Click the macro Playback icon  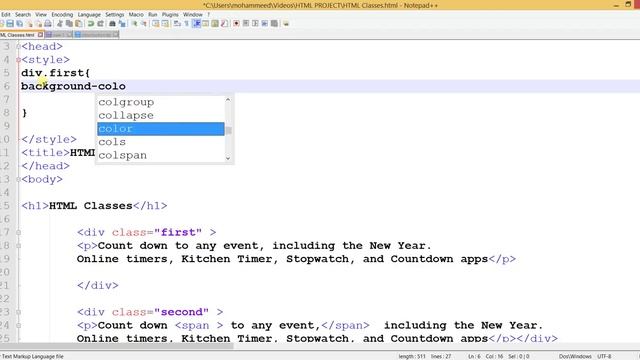(x=255, y=24)
